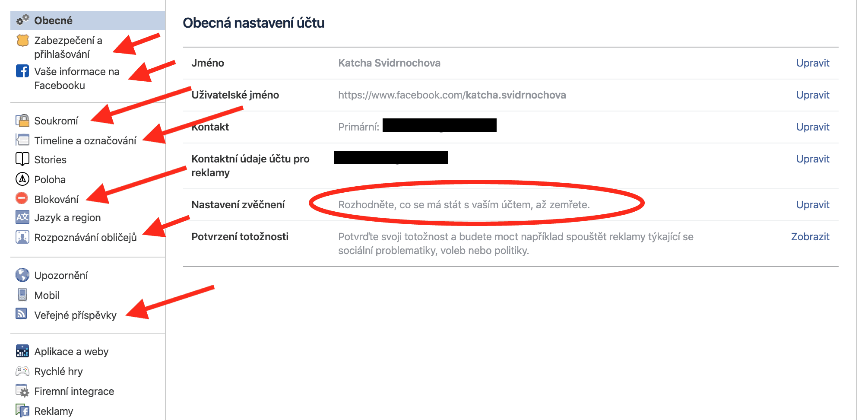
Task: Click the Uživatelské jméno label
Action: 235,95
